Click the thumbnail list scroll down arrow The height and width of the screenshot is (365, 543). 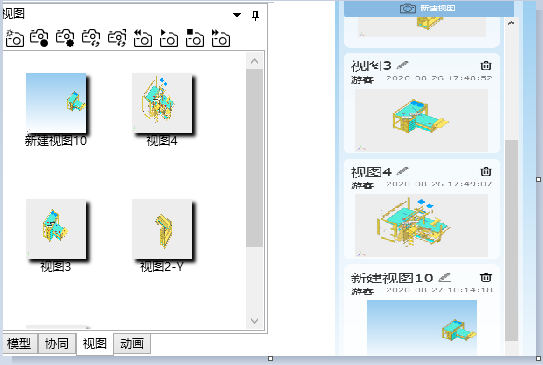255,321
